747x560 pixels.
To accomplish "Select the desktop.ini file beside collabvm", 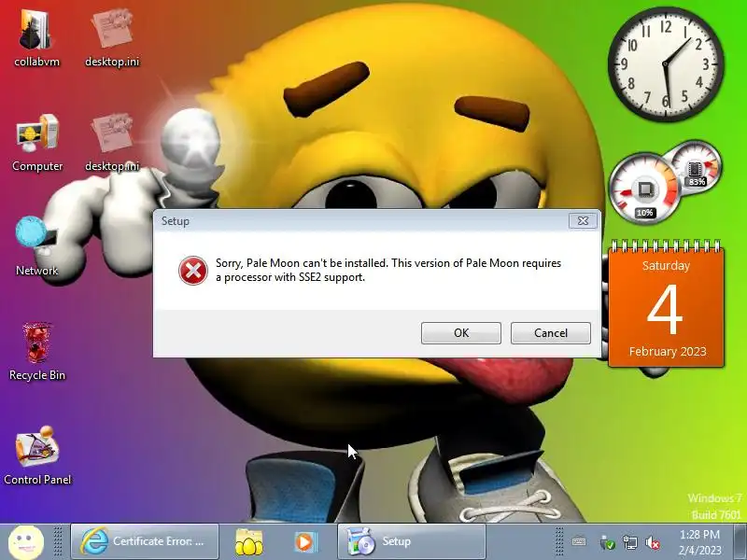I will [x=112, y=38].
